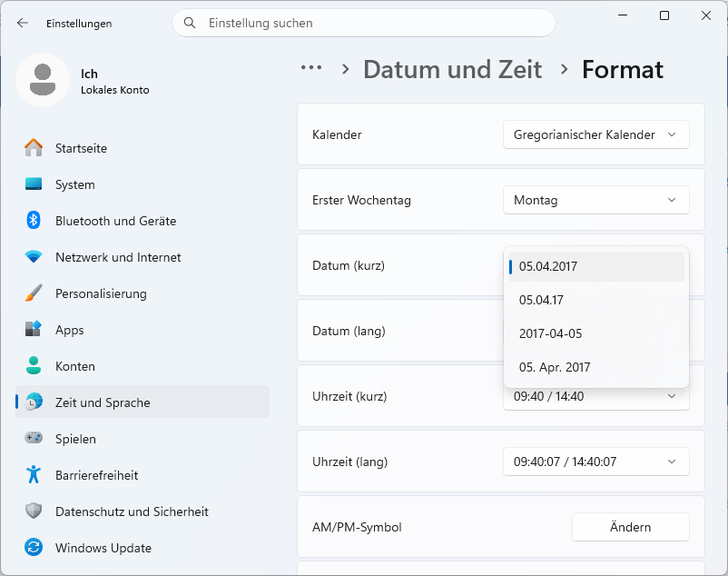Click the Startseite house icon
This screenshot has width=728, height=576.
pyautogui.click(x=34, y=148)
